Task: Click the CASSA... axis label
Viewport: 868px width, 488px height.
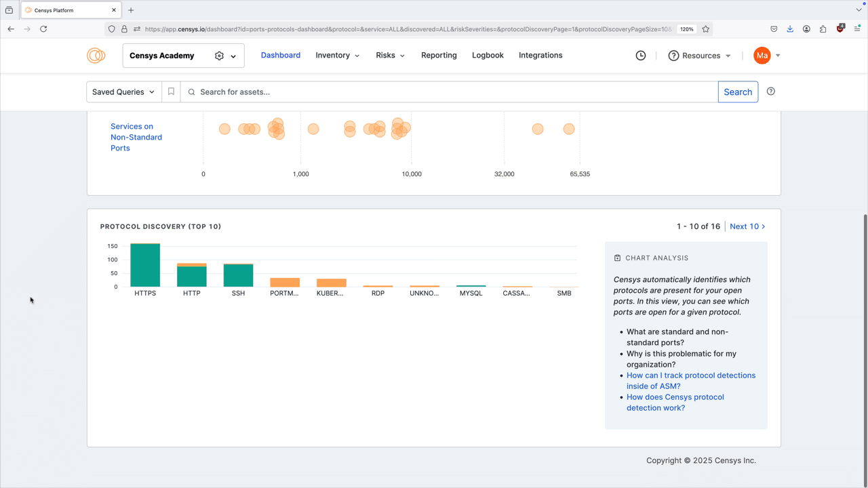Action: coord(517,293)
